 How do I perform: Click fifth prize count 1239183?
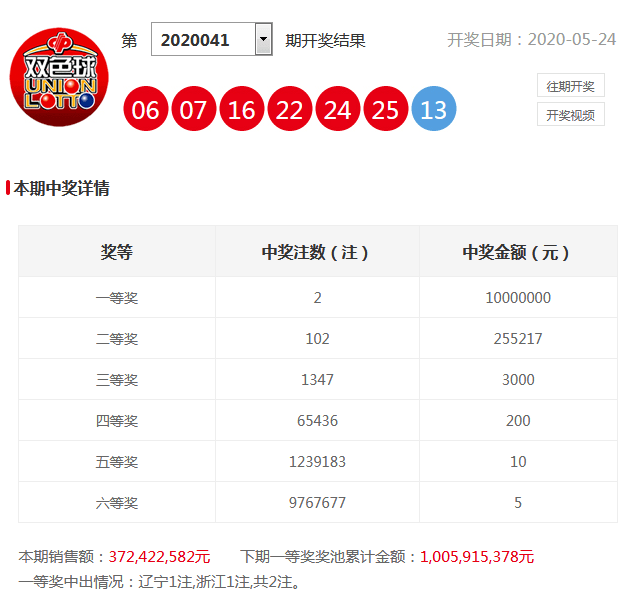[x=318, y=462]
